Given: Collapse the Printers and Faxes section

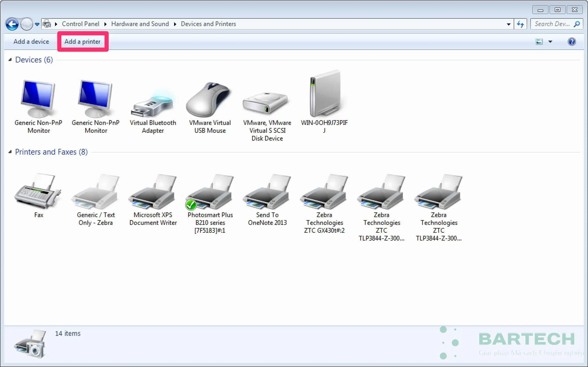Looking at the screenshot, I should click(10, 152).
